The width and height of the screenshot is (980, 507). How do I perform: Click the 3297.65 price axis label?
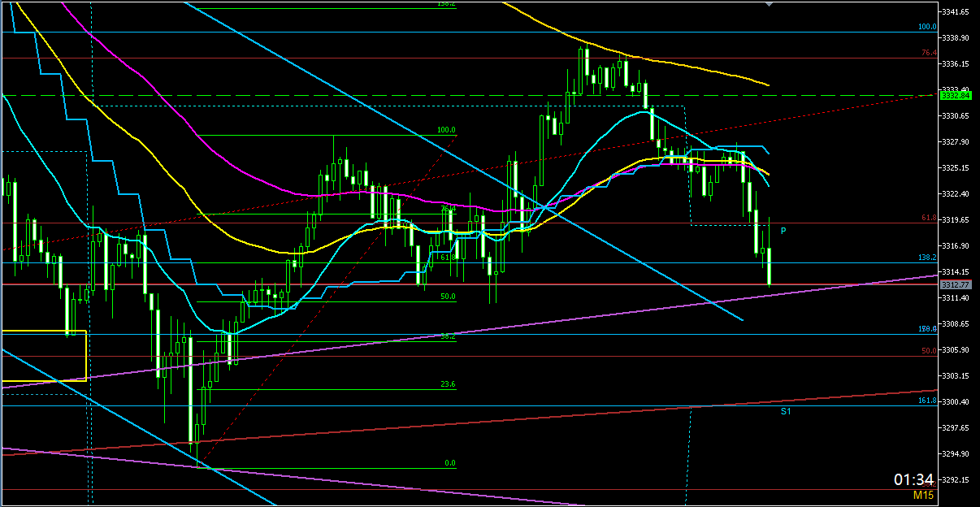point(956,428)
